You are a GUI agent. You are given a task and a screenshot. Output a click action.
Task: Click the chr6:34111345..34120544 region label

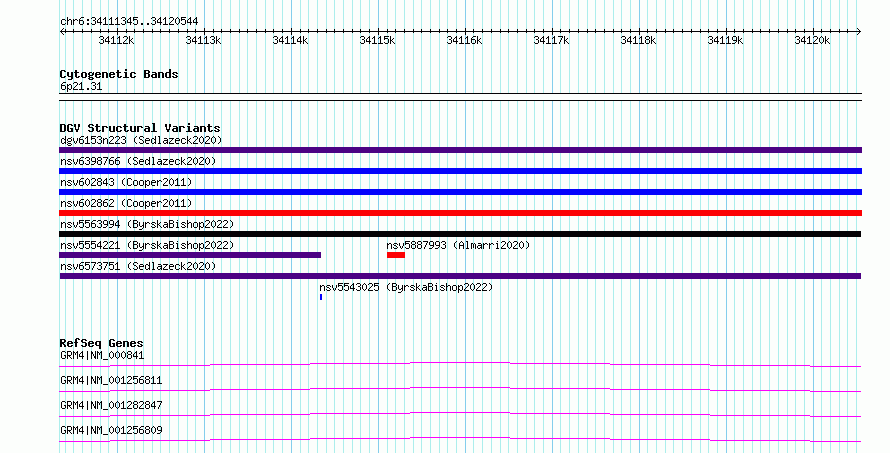pos(129,22)
